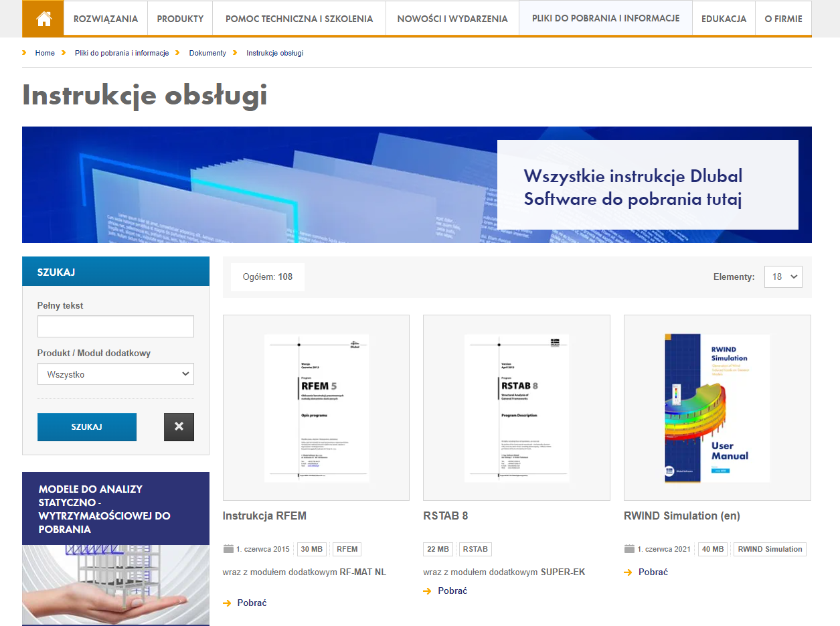Click the calendar icon next to 1. czerwca 2015
Screen dimensions: 840x626
tap(227, 549)
